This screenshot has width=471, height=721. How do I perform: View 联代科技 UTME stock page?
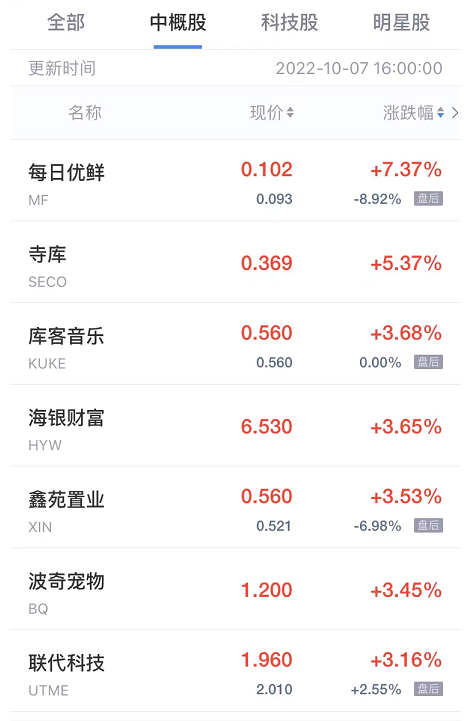[236, 671]
